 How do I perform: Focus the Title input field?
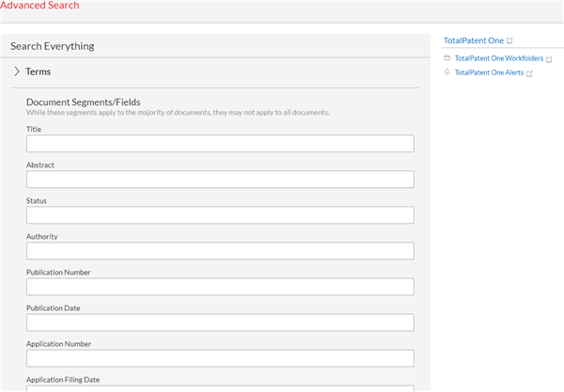220,144
